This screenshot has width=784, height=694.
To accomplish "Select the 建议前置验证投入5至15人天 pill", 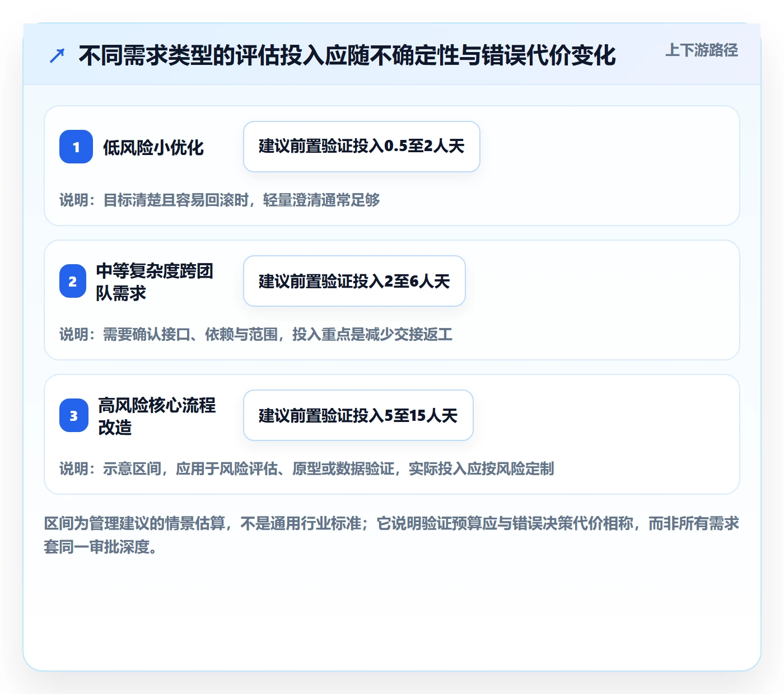I will [x=358, y=415].
